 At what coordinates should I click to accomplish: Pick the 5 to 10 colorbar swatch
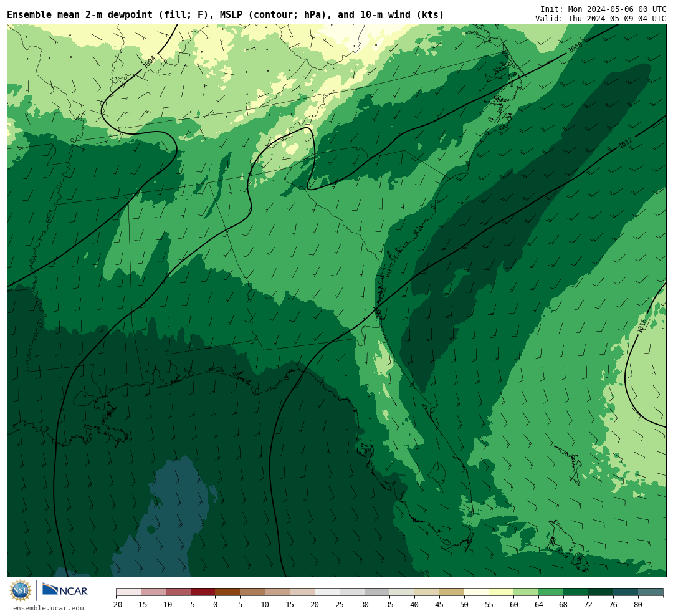pos(252,592)
